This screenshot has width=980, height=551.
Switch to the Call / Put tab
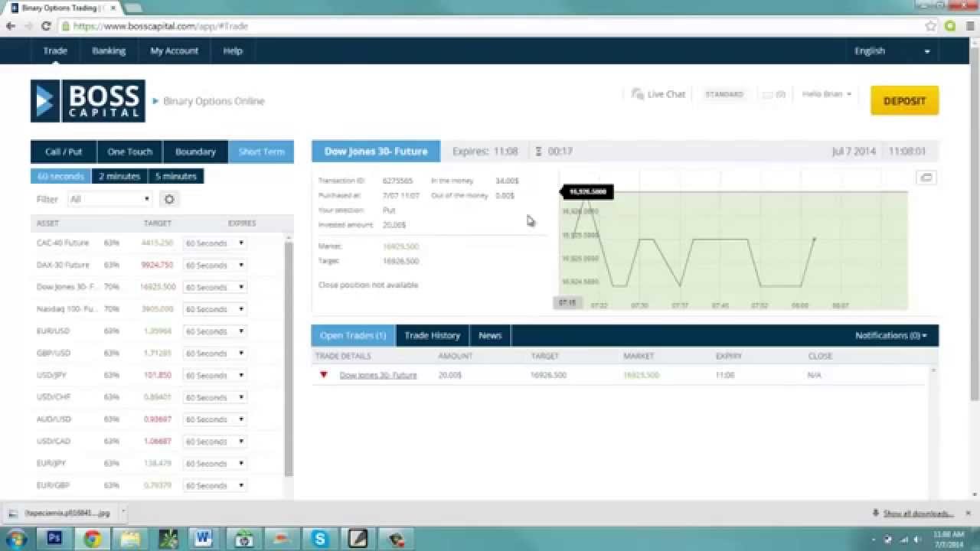64,152
